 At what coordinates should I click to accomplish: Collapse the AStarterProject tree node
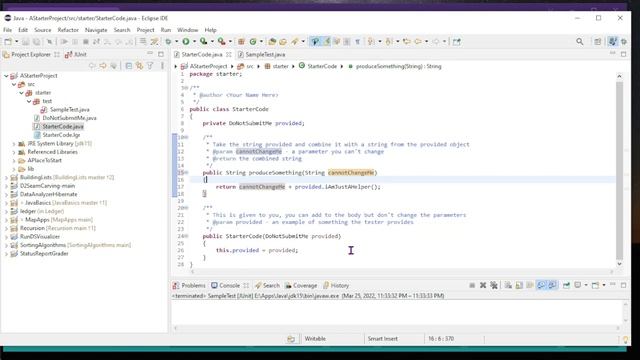click(6, 76)
